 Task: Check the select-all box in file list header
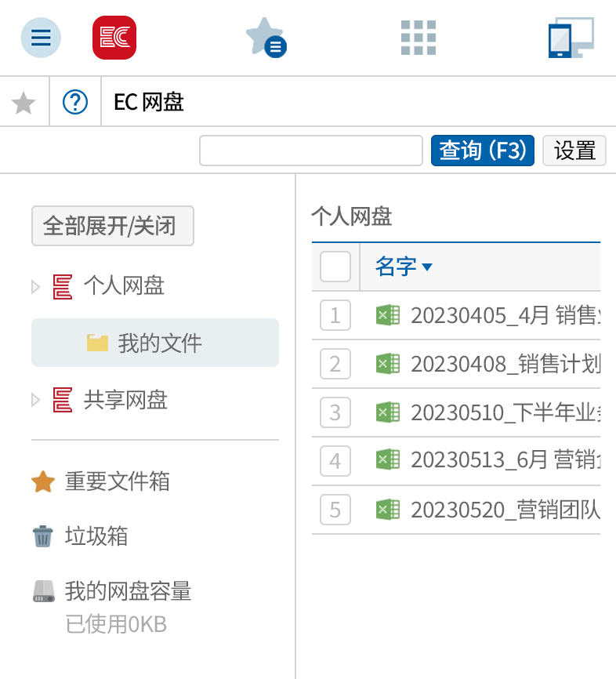(335, 267)
